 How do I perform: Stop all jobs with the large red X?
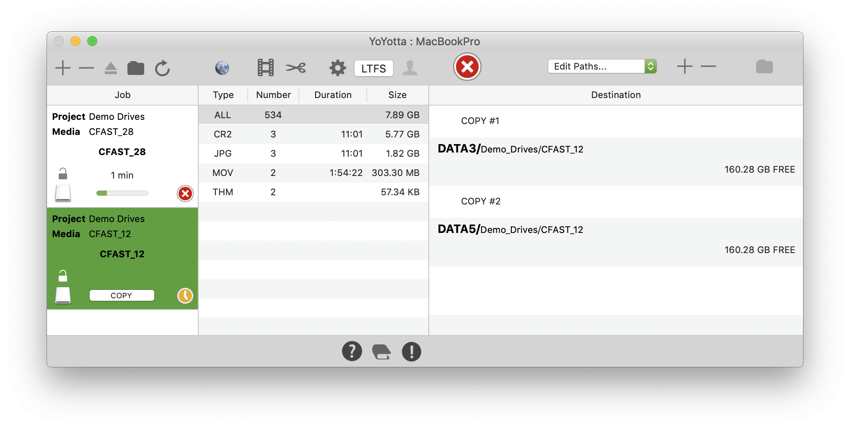pyautogui.click(x=467, y=67)
